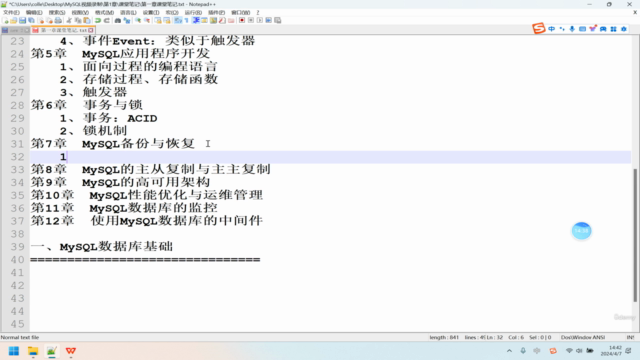Screen dimensions: 640x360
Task: Undo the last edit via toolbar
Action: click(x=98, y=20)
